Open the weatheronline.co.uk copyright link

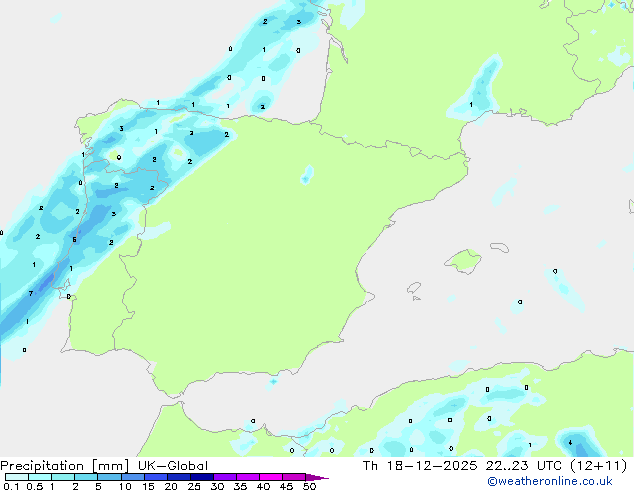click(x=550, y=481)
